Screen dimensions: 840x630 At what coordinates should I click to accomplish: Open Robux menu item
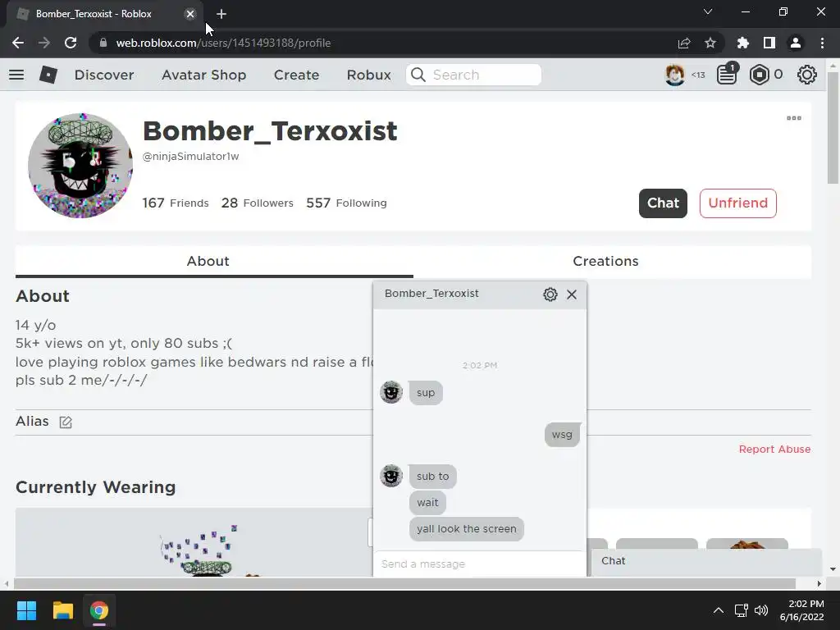368,75
